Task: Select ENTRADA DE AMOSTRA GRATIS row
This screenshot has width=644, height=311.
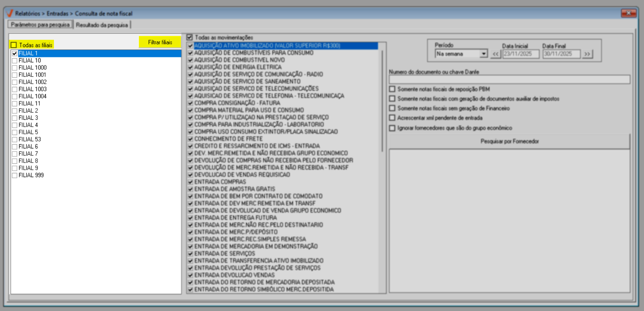Action: (x=234, y=189)
